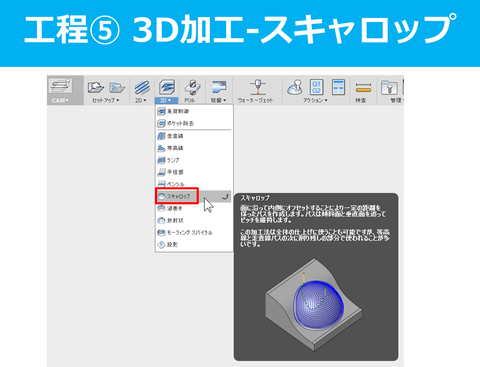Select 放射状 from the 3D menu
Image resolution: width=480 pixels, height=367 pixels.
pos(194,220)
